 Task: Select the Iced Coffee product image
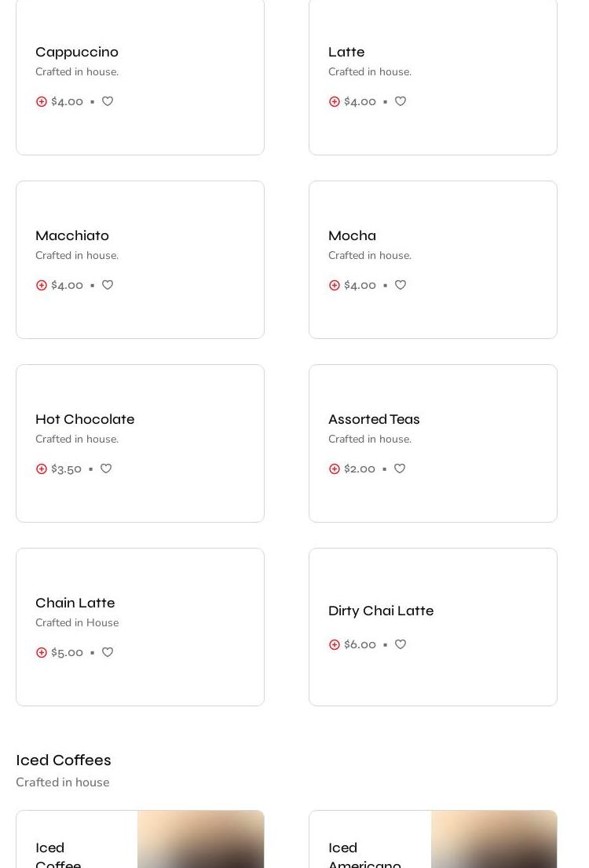click(200, 840)
